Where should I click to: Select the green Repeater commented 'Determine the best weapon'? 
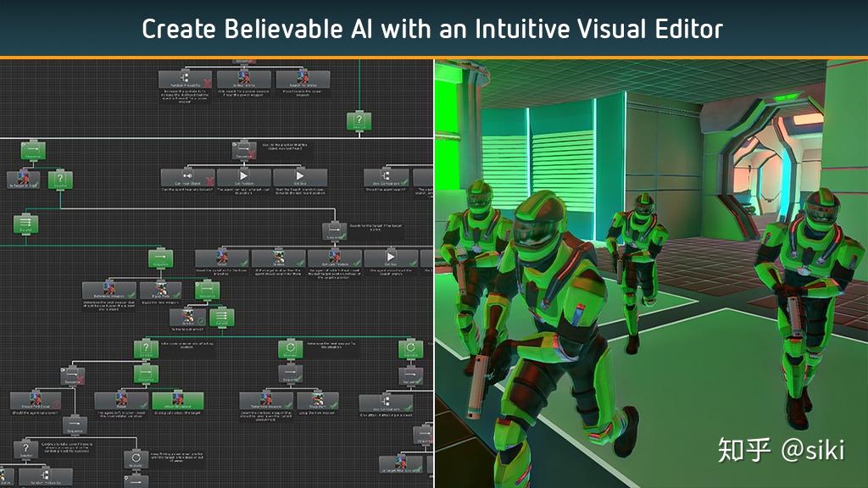pos(291,349)
